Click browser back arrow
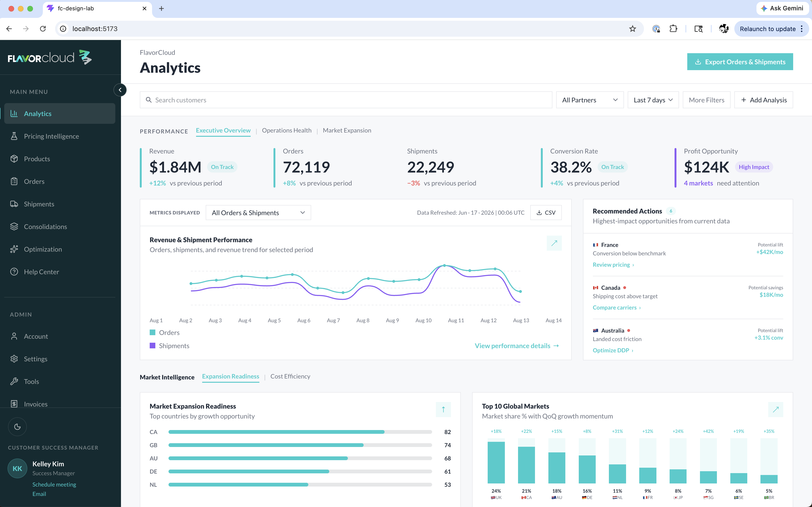This screenshot has width=812, height=507. pyautogui.click(x=9, y=29)
